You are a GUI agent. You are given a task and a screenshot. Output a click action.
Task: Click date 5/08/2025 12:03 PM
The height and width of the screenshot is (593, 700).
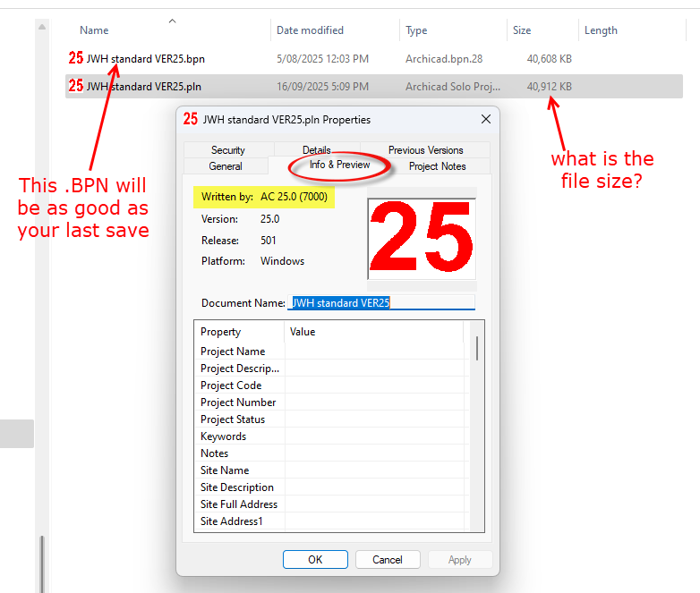pos(323,58)
